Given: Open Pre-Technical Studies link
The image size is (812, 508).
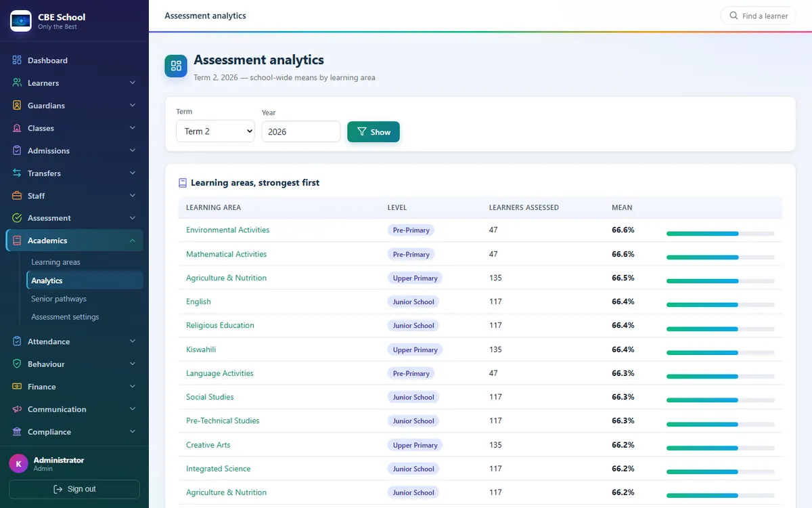Looking at the screenshot, I should (x=223, y=421).
